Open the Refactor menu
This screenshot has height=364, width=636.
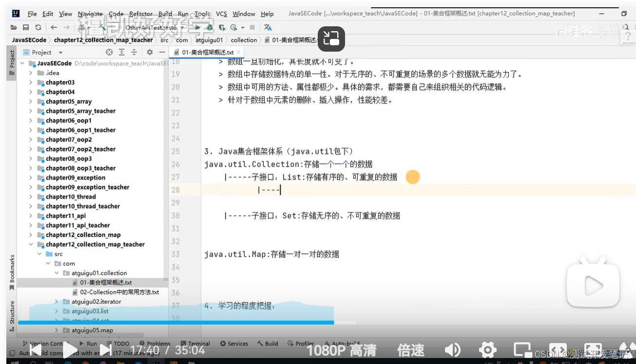click(x=141, y=14)
